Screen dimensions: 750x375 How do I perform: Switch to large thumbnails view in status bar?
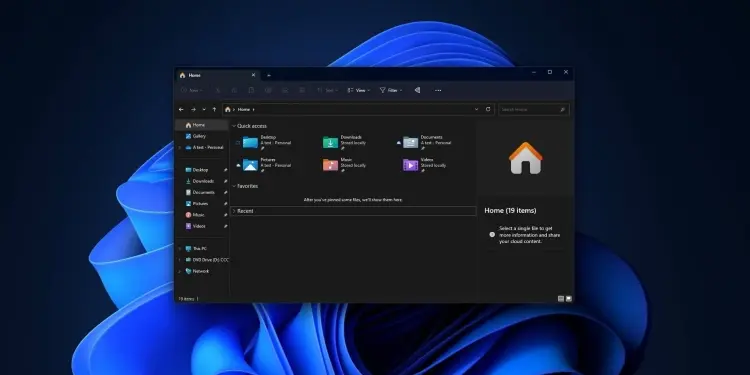[x=569, y=299]
